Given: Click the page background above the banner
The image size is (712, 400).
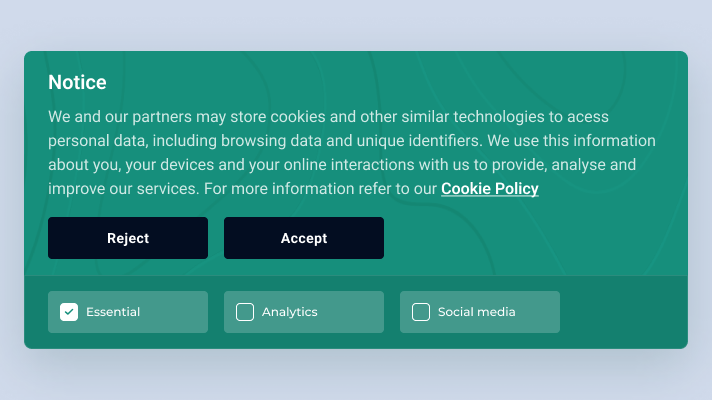Looking at the screenshot, I should (356, 25).
